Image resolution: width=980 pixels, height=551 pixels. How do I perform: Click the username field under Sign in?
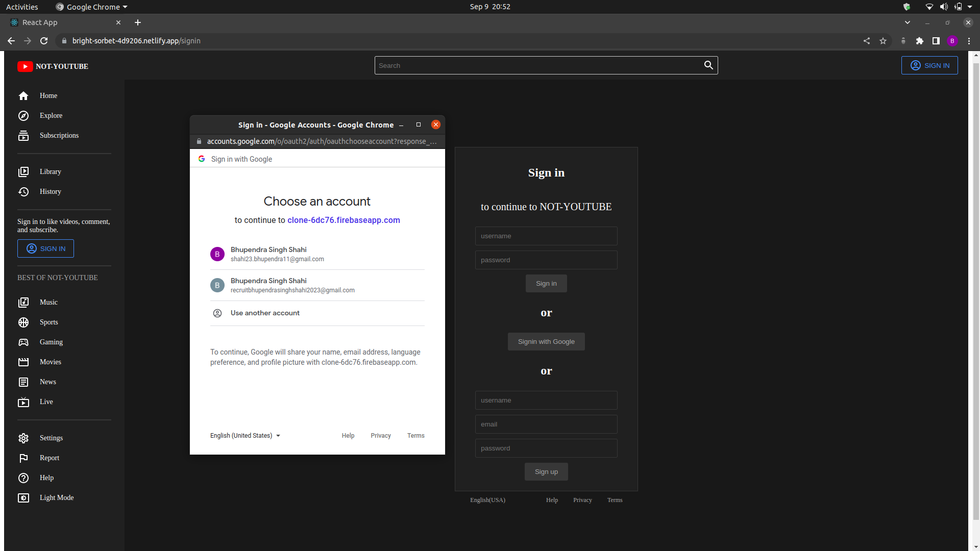pyautogui.click(x=546, y=236)
